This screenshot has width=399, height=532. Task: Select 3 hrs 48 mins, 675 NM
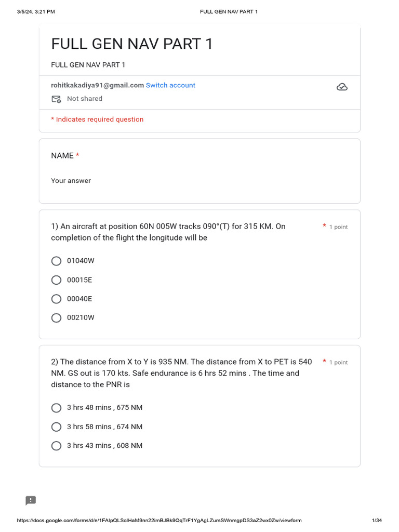click(x=57, y=408)
